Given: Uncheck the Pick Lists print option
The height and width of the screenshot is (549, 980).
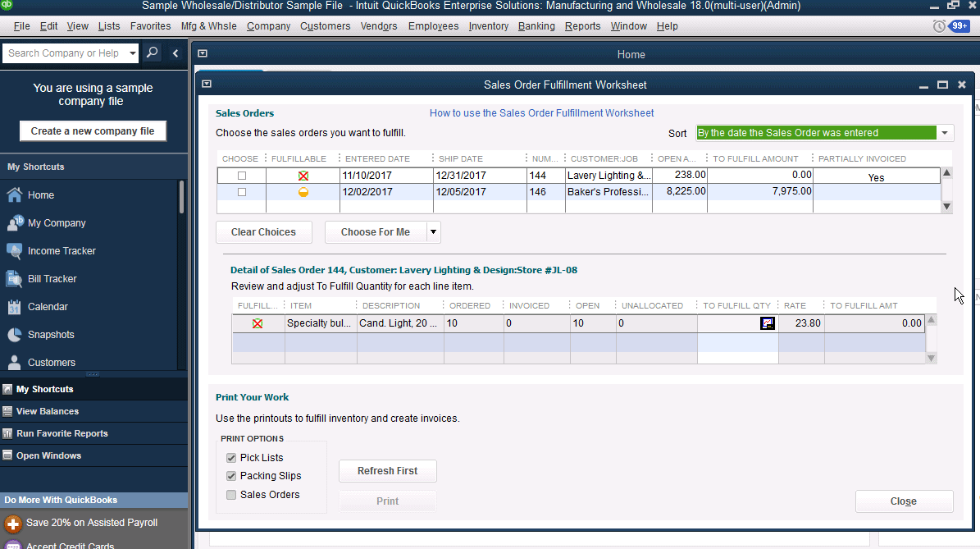Looking at the screenshot, I should click(x=231, y=458).
